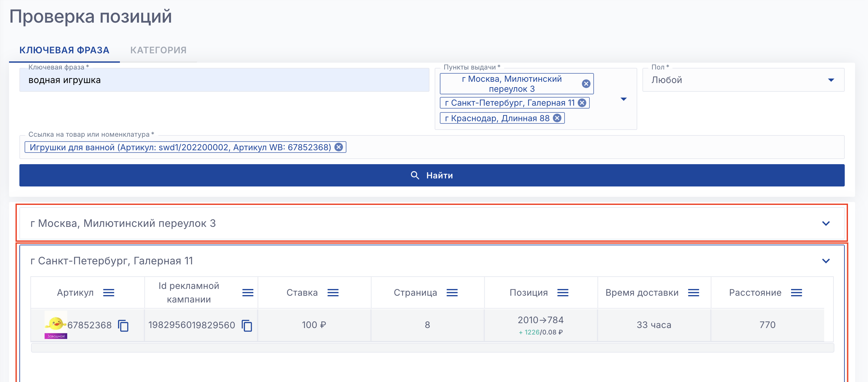The height and width of the screenshot is (382, 868).
Task: Click the Ключевая фраза input field
Action: coord(224,80)
